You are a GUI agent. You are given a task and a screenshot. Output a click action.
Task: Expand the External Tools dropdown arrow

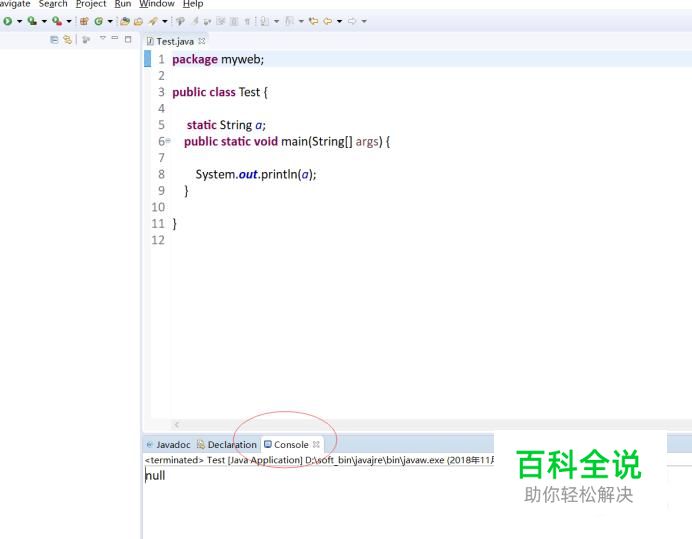[x=69, y=21]
